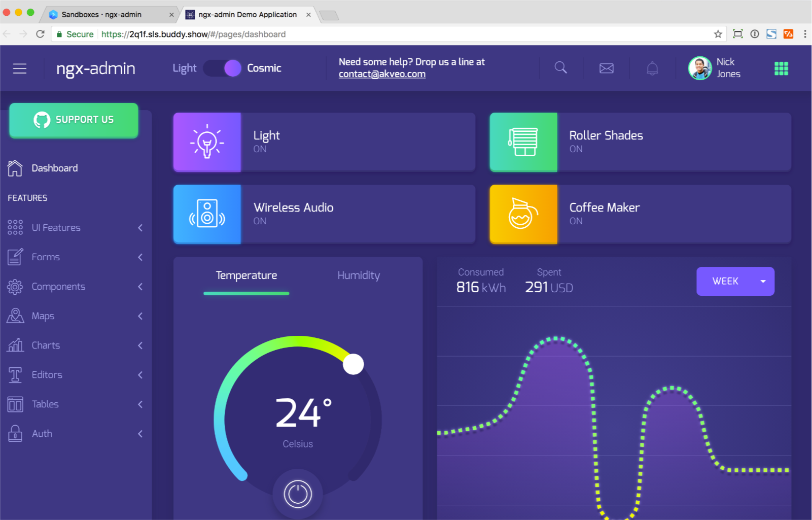Toggle the Roller Shades card status
812x520 pixels.
[x=641, y=142]
